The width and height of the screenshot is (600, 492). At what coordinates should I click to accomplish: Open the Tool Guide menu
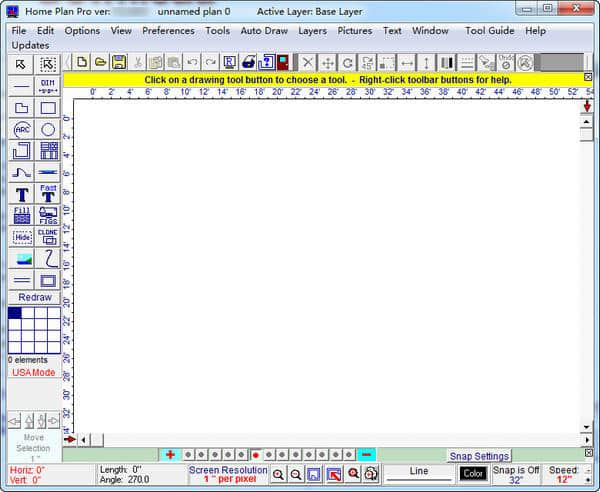click(489, 31)
